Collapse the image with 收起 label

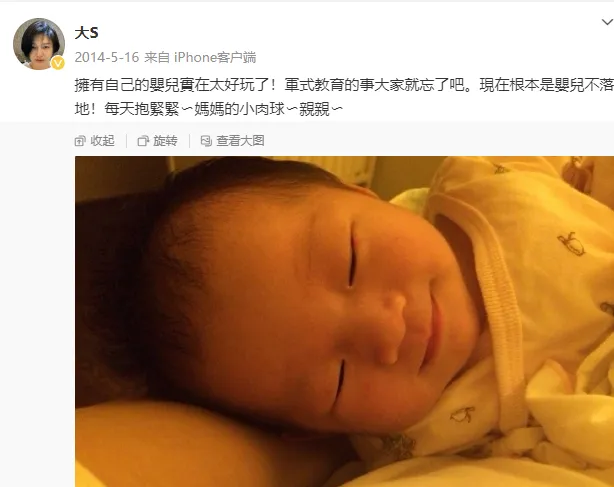coord(102,141)
